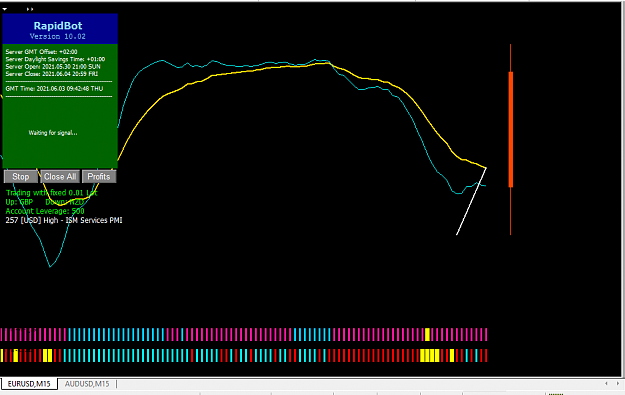Click the Stop button in RapidBot panel
The image size is (625, 395).
(x=21, y=177)
